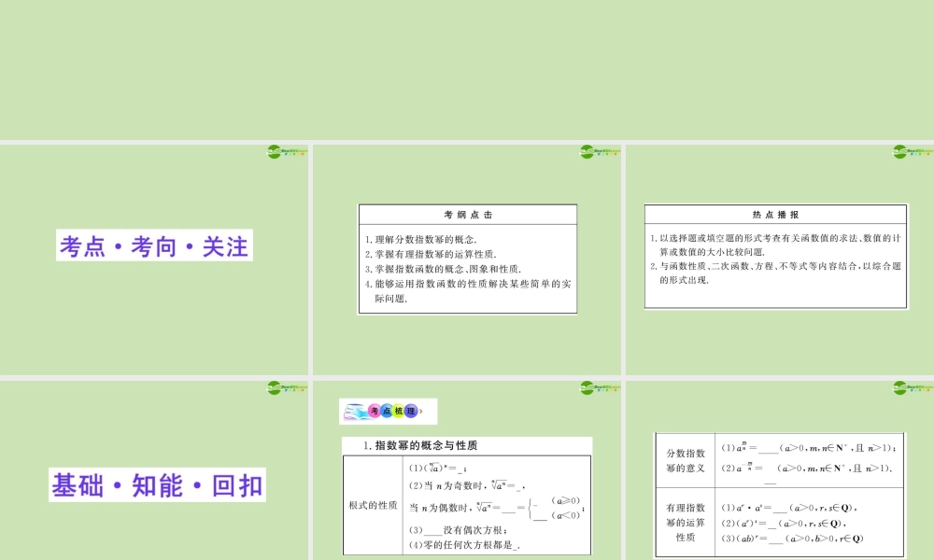
Task: Select line 4.能够运用指数函数的性质解决某些简单的实际问题
Action: (x=468, y=291)
